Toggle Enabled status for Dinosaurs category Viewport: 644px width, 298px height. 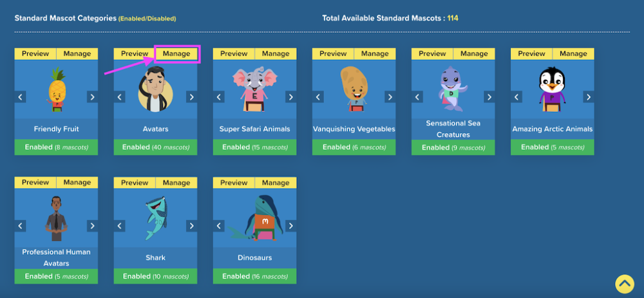[x=254, y=276]
